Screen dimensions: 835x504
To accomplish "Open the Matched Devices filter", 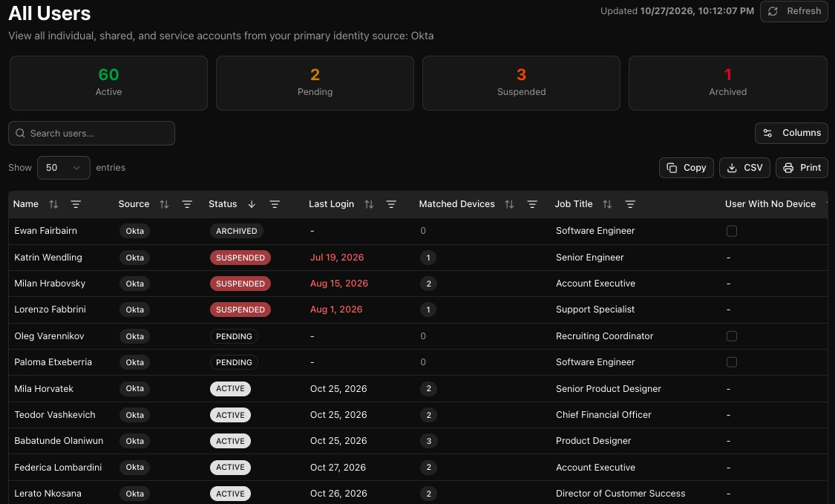I will [x=532, y=204].
